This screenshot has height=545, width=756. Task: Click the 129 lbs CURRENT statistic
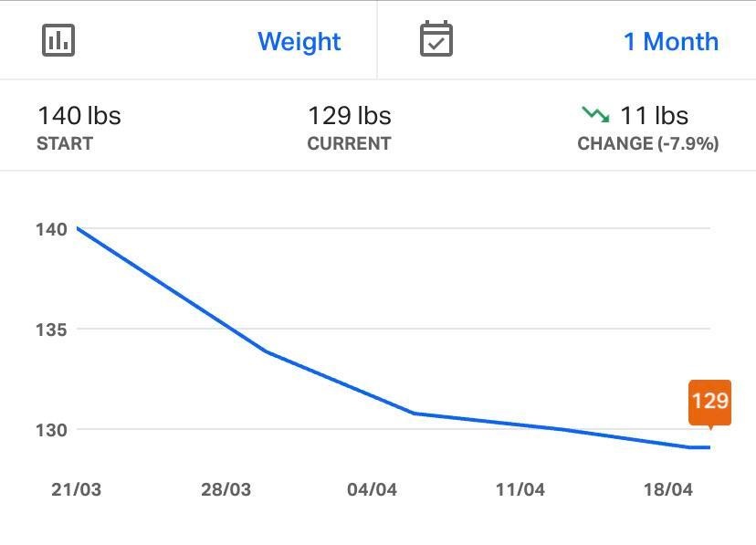pos(349,126)
